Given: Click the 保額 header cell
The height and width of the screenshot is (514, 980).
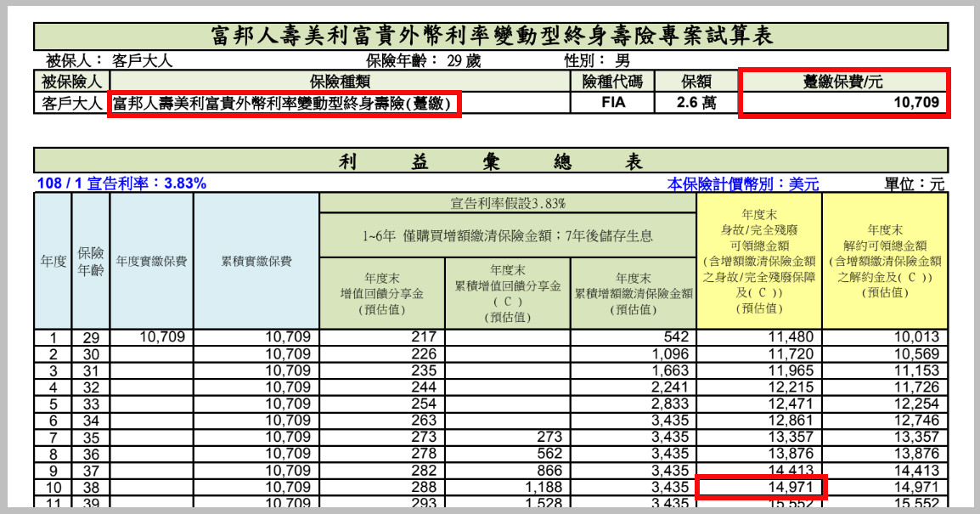Looking at the screenshot, I should [x=696, y=82].
